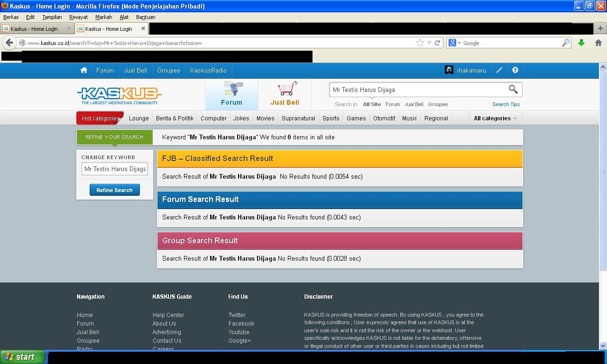
Task: Open a new tab with plus button
Action: tap(600, 28)
